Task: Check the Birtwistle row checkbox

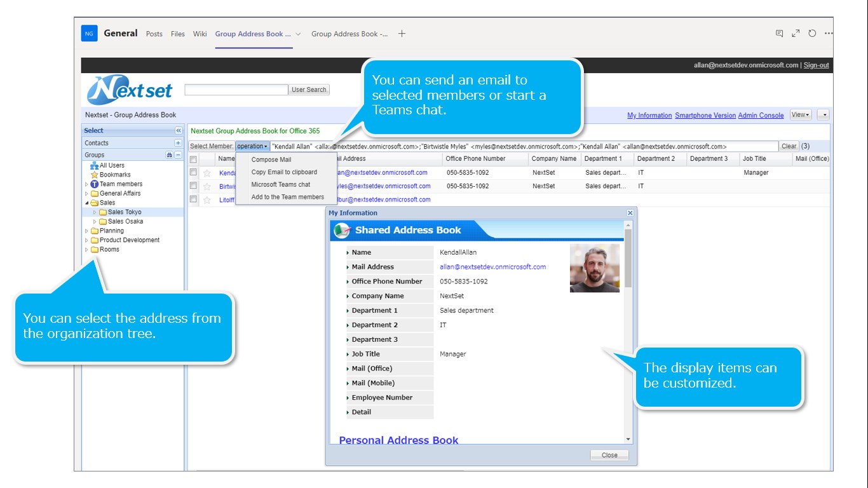Action: (193, 186)
